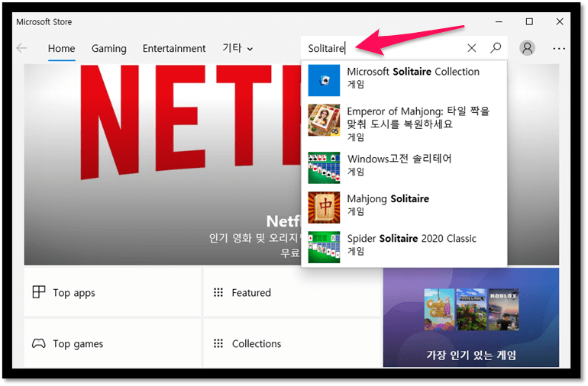Click the Emperor of Mahjong app icon
This screenshot has width=588, height=386.
pyautogui.click(x=324, y=120)
